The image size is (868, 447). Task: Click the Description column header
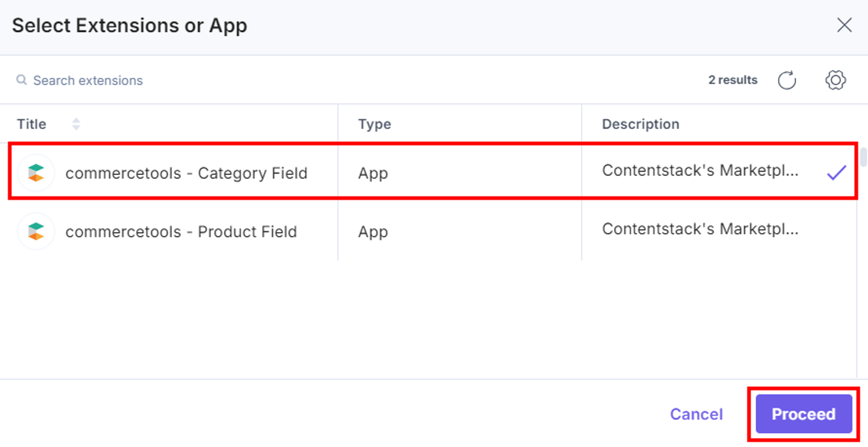click(641, 124)
